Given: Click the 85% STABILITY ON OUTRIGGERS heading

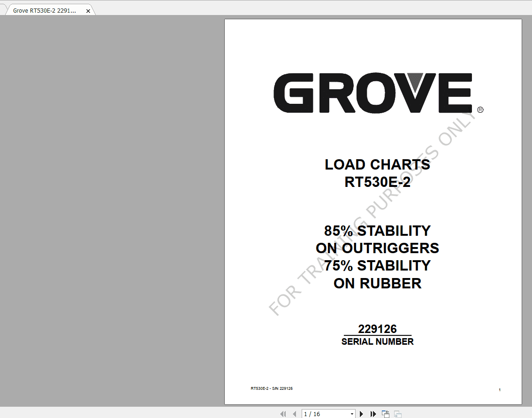Looking at the screenshot, I should tap(377, 240).
